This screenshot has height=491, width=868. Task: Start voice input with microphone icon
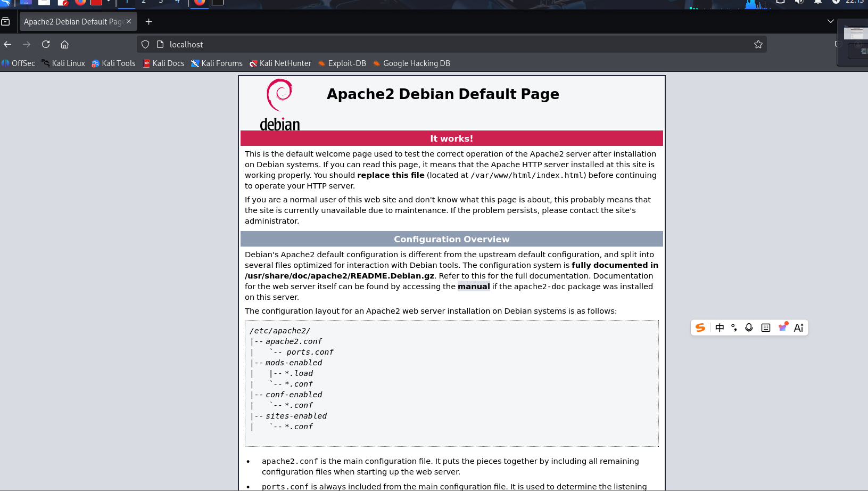(749, 328)
